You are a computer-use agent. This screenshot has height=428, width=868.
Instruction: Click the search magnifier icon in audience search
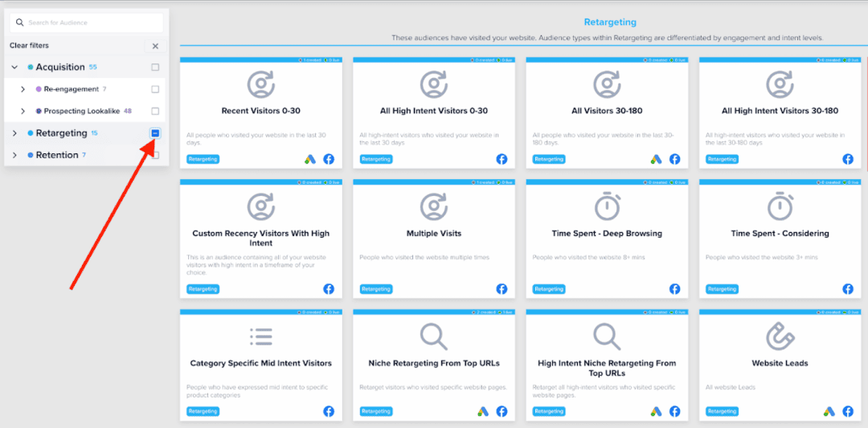click(20, 22)
